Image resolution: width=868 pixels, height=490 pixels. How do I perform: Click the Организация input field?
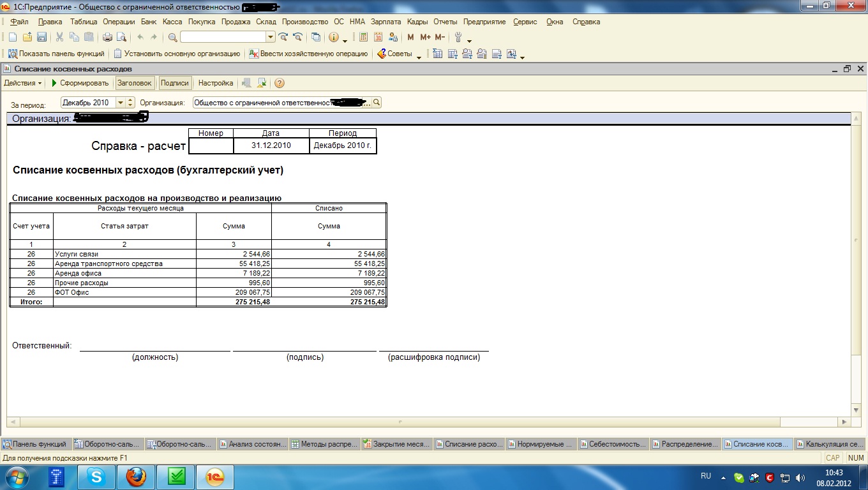[281, 103]
